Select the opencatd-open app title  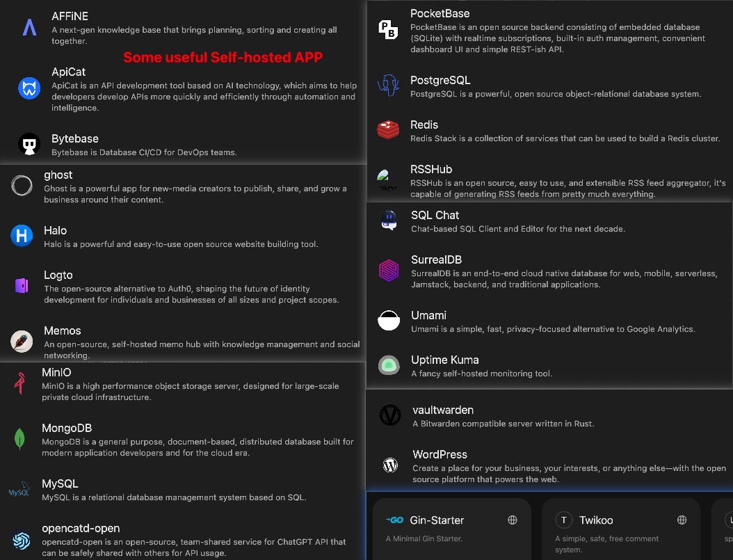pyautogui.click(x=81, y=528)
